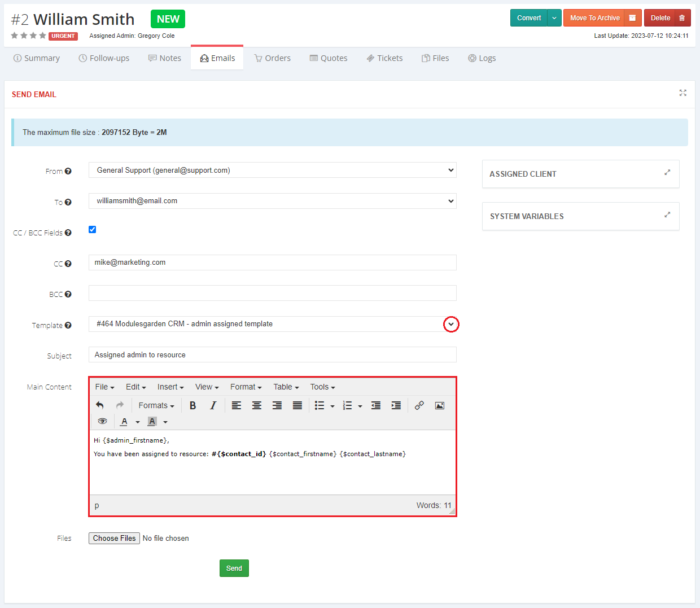Insert a link using chain icon
The height and width of the screenshot is (608, 700).
pyautogui.click(x=419, y=405)
